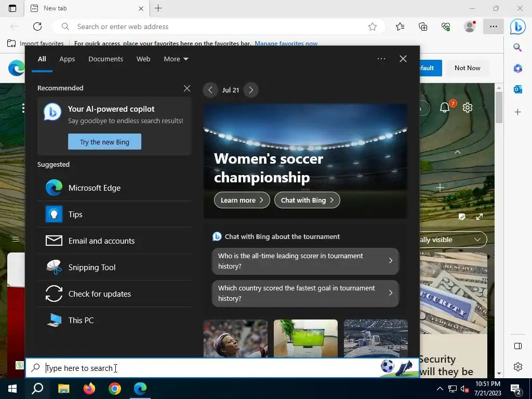Click Learn more on soccer championship
The height and width of the screenshot is (399, 532).
(x=242, y=200)
